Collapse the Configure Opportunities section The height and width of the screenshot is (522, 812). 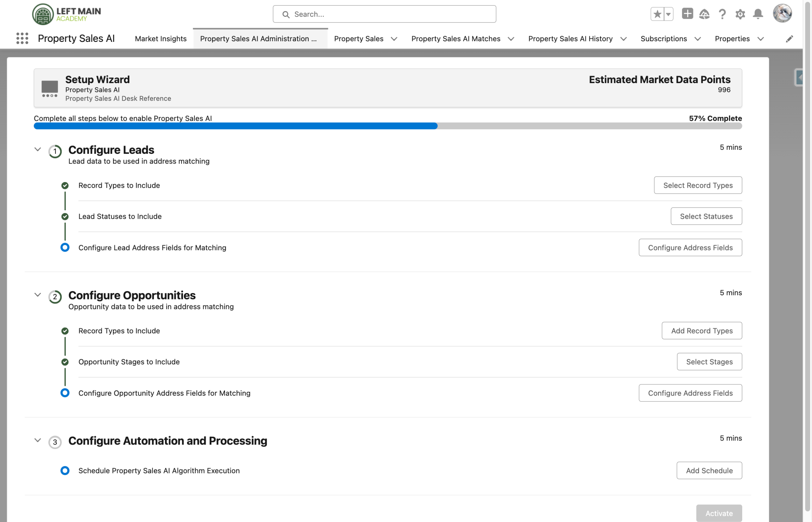pyautogui.click(x=38, y=295)
